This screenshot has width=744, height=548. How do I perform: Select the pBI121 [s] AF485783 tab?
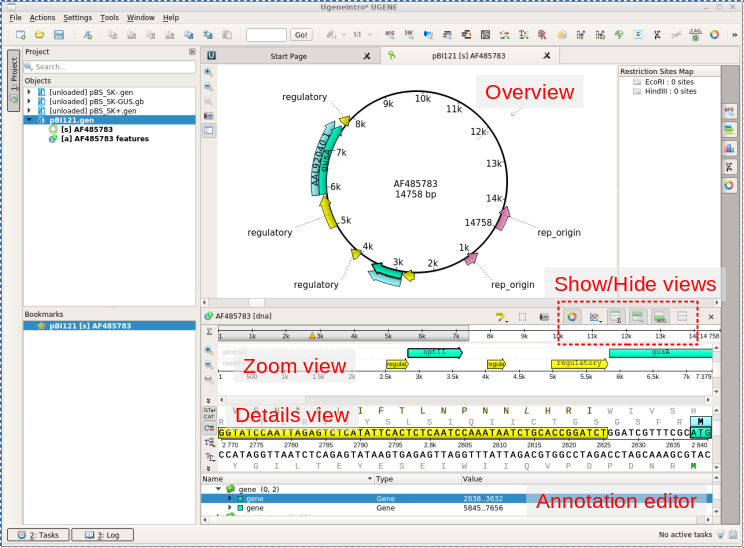(x=469, y=56)
